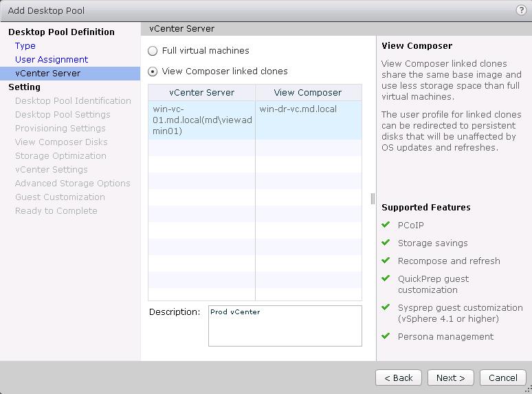Click the View Composer column header
The height and width of the screenshot is (394, 532).
307,93
